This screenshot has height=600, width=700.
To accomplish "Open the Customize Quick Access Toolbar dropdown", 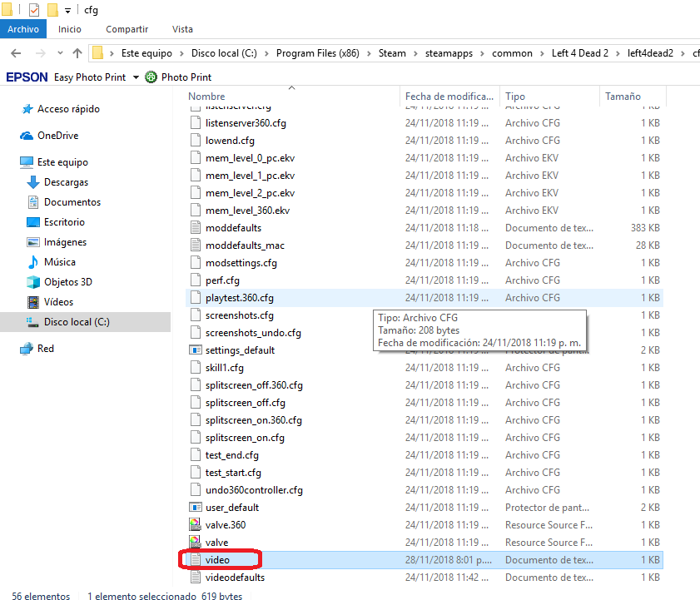I will tap(67, 11).
